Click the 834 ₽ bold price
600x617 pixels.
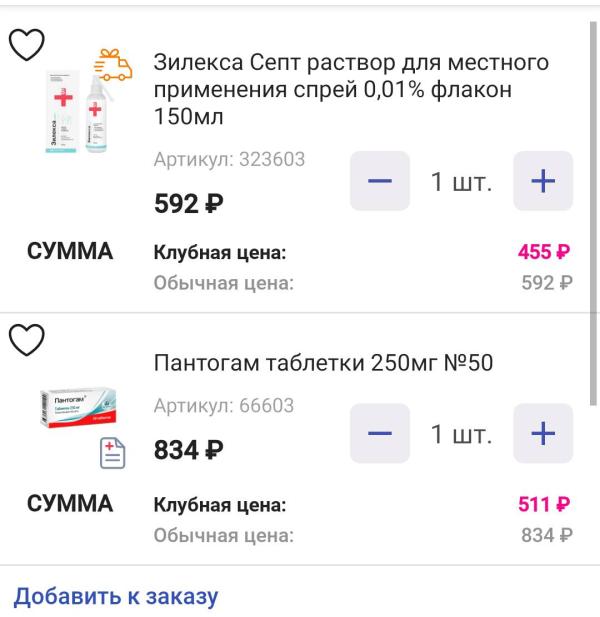188,452
